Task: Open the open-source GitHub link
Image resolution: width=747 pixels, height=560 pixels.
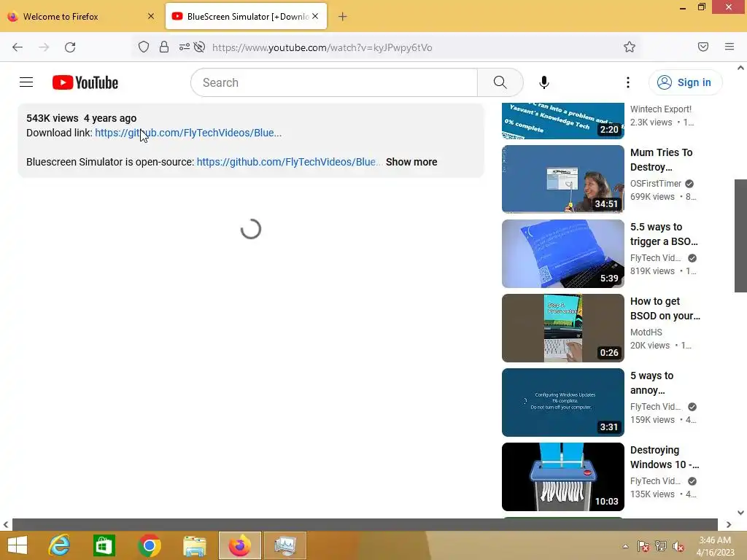Action: click(x=289, y=162)
